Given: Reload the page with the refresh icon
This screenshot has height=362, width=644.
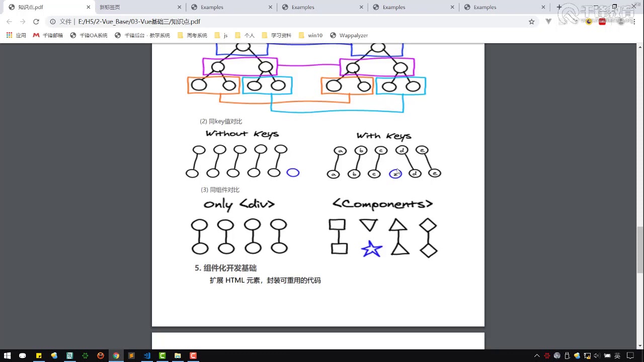Looking at the screenshot, I should click(36, 22).
